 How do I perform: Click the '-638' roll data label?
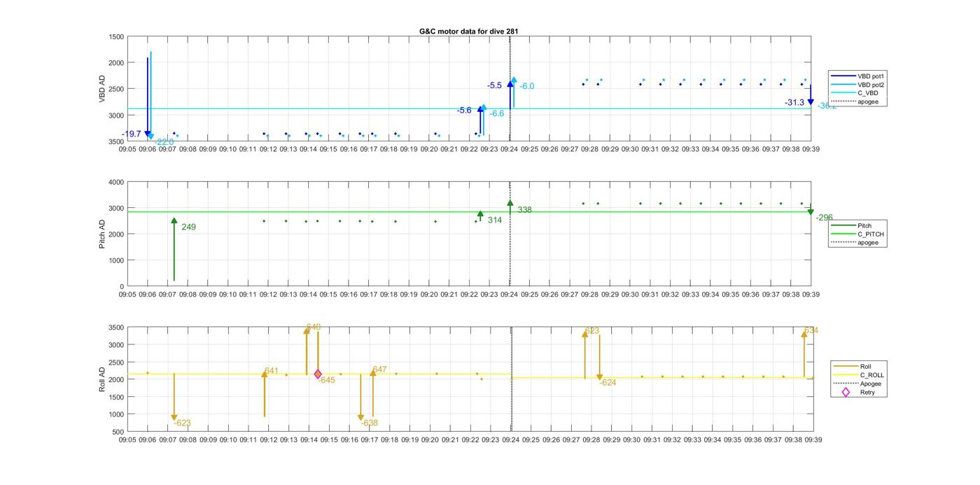pos(369,423)
